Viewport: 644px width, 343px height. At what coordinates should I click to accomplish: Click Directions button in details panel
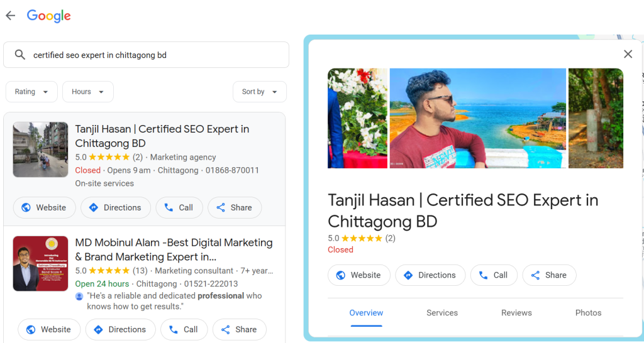pyautogui.click(x=430, y=275)
